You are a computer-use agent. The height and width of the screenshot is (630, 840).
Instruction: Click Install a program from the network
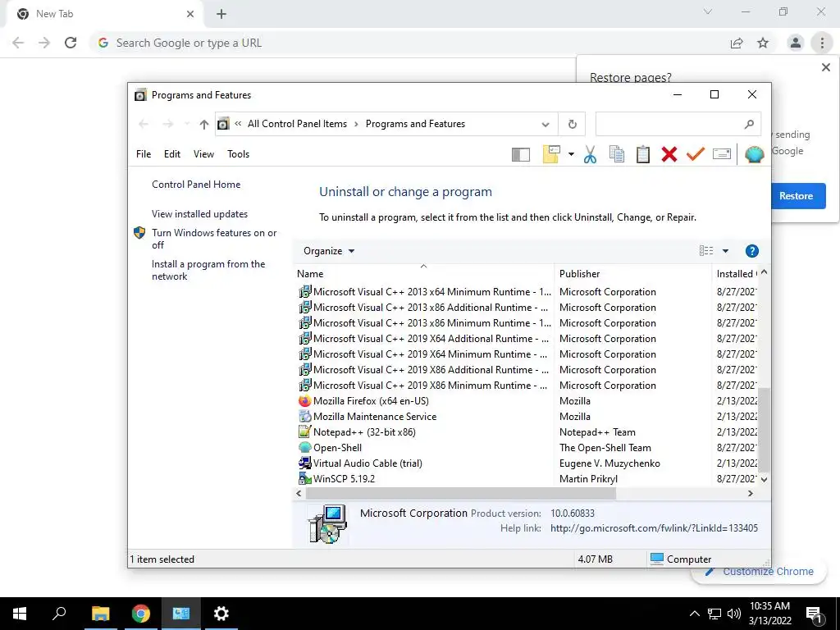click(208, 270)
